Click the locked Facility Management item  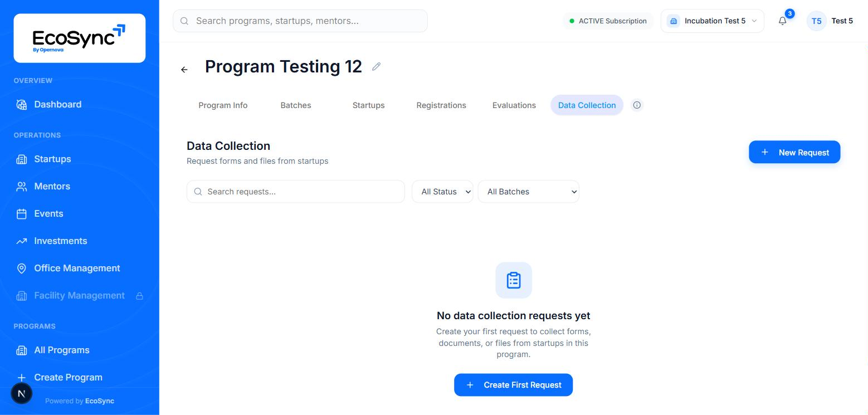(x=79, y=295)
